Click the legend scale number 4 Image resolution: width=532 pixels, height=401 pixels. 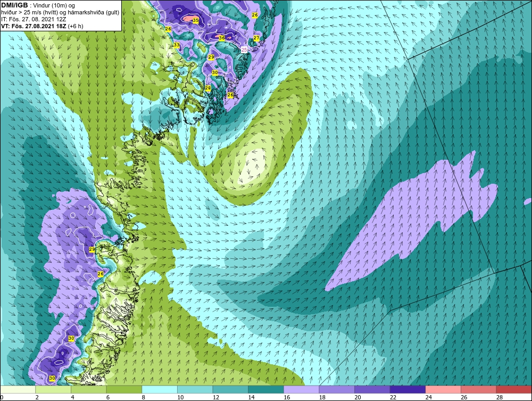72,397
